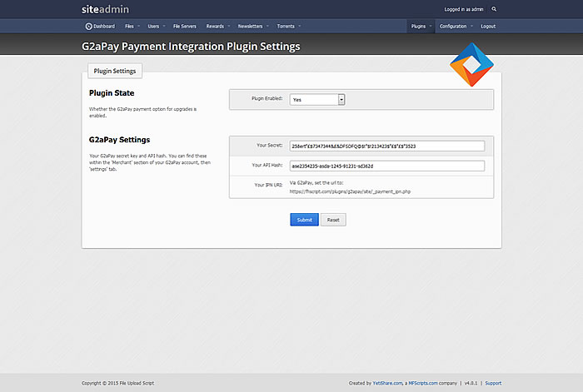
Task: Click the Reset button
Action: tap(333, 220)
